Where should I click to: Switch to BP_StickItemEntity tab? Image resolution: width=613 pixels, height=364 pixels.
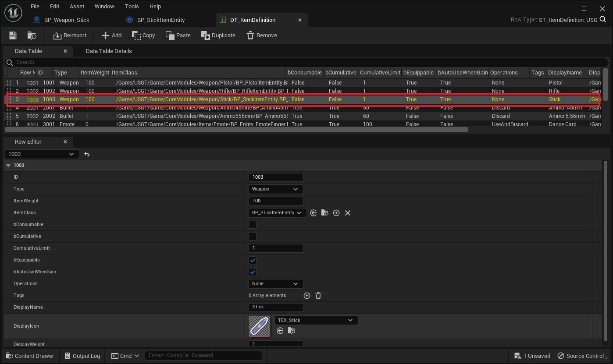161,20
